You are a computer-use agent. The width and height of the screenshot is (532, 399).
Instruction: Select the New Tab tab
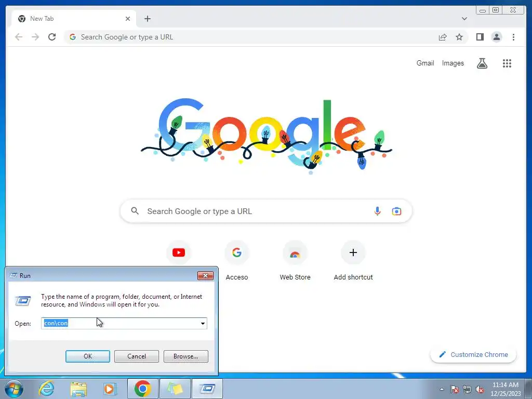(74, 19)
